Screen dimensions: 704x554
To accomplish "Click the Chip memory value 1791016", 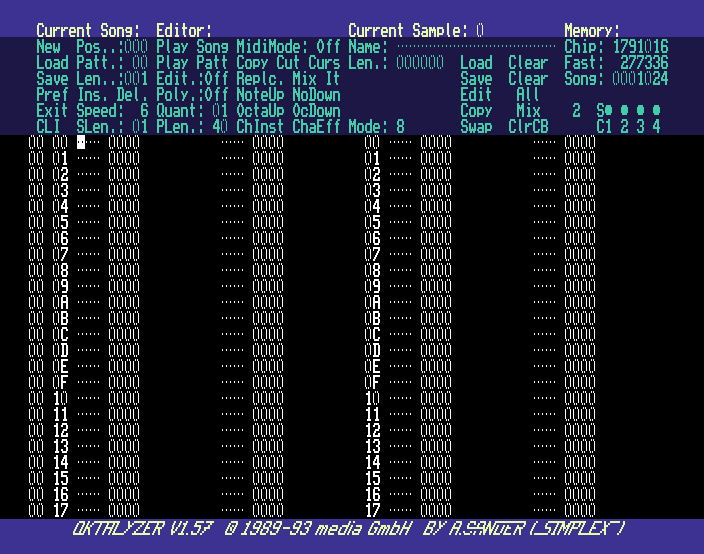I will click(640, 47).
